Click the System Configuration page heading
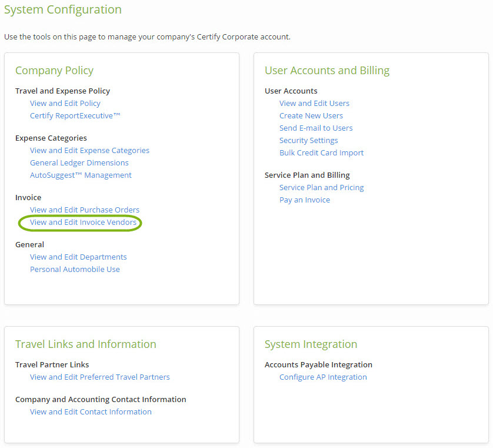The height and width of the screenshot is (448, 493). click(63, 10)
